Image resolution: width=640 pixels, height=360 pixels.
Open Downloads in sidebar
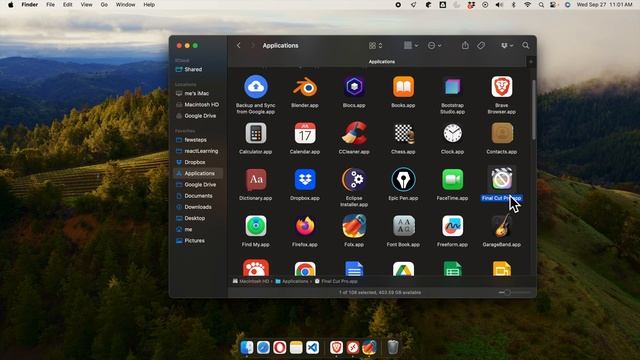point(198,207)
